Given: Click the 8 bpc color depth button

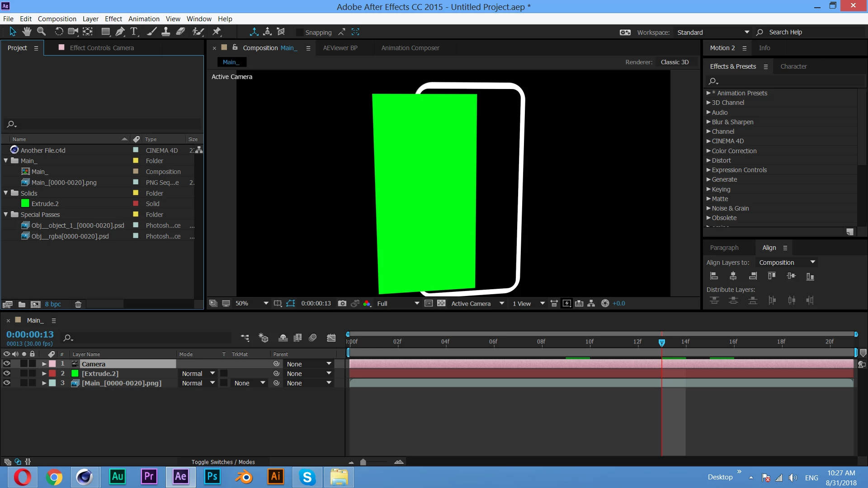Looking at the screenshot, I should [x=53, y=305].
